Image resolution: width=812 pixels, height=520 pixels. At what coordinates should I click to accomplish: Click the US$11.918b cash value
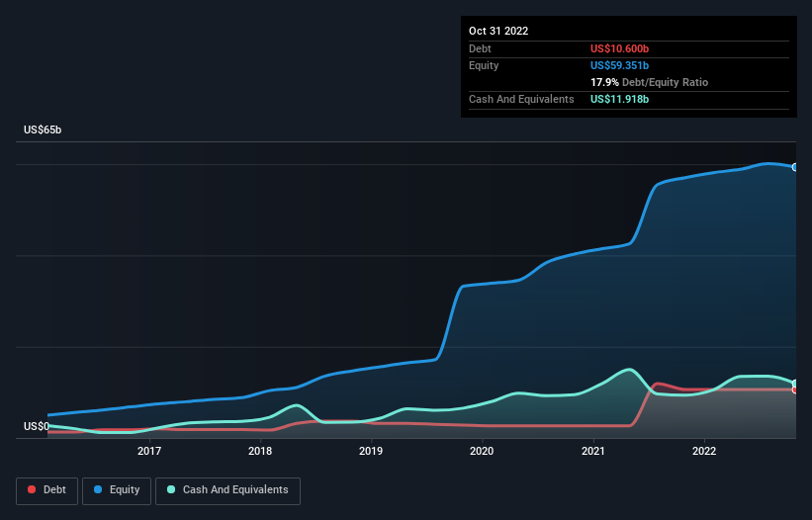pyautogui.click(x=619, y=99)
